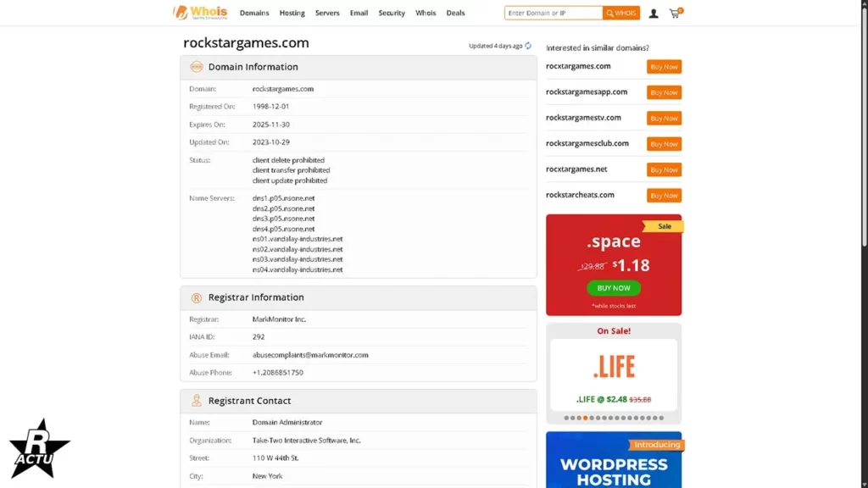
Task: Buy Now for rockstargamesapp.com
Action: click(664, 92)
